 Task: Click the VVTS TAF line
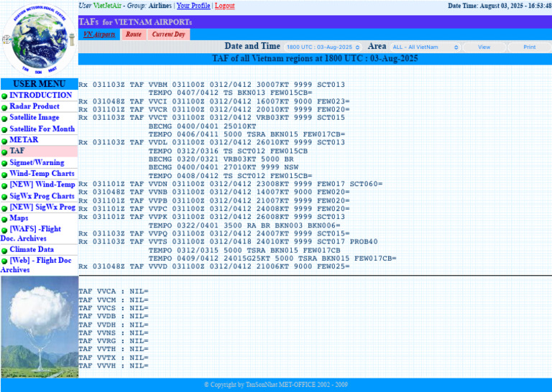click(x=228, y=242)
